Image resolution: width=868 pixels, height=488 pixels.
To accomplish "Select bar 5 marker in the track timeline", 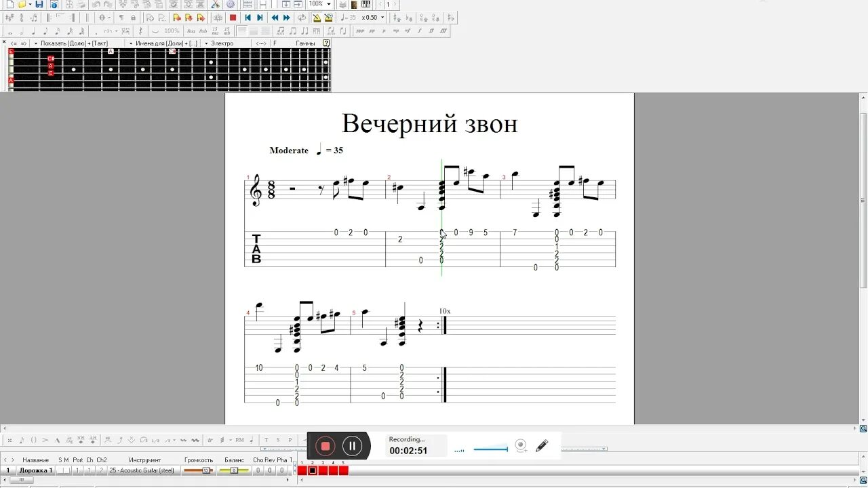I will [x=343, y=470].
